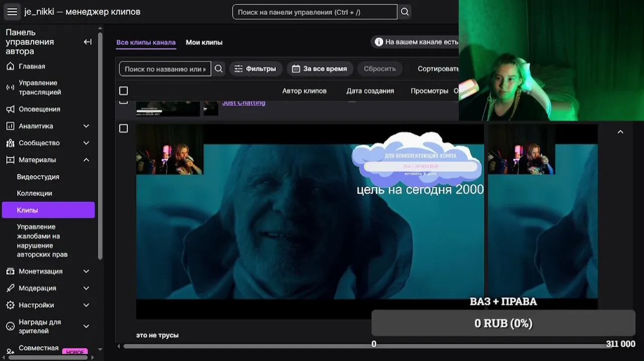
Task: Click the clip title 'это не трусы'
Action: [x=157, y=335]
